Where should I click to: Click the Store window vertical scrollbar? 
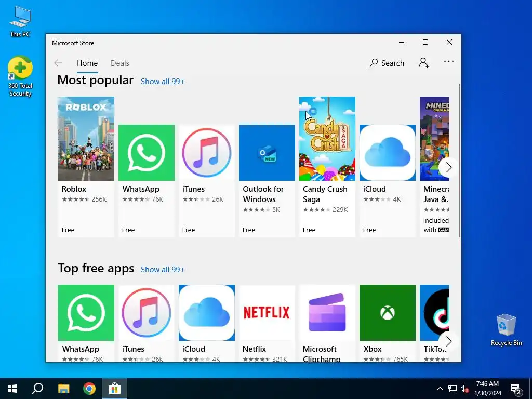pos(460,160)
